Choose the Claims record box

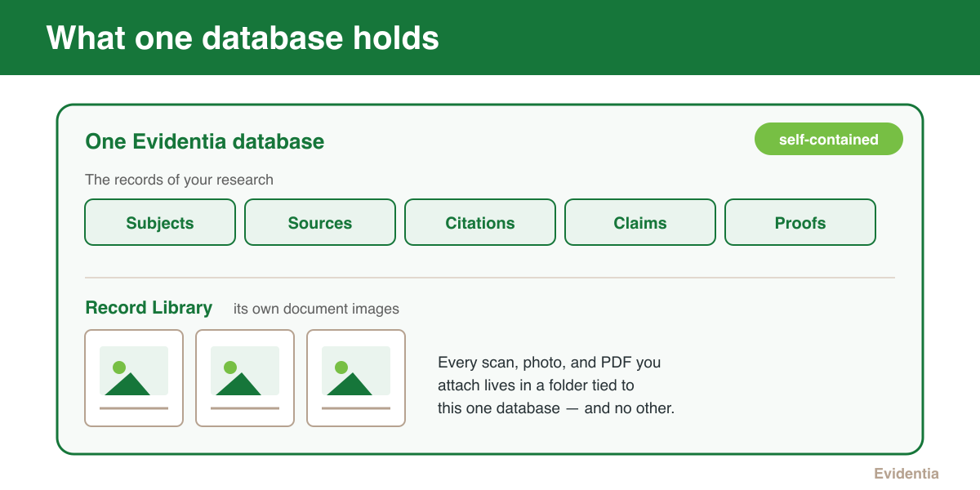(640, 222)
